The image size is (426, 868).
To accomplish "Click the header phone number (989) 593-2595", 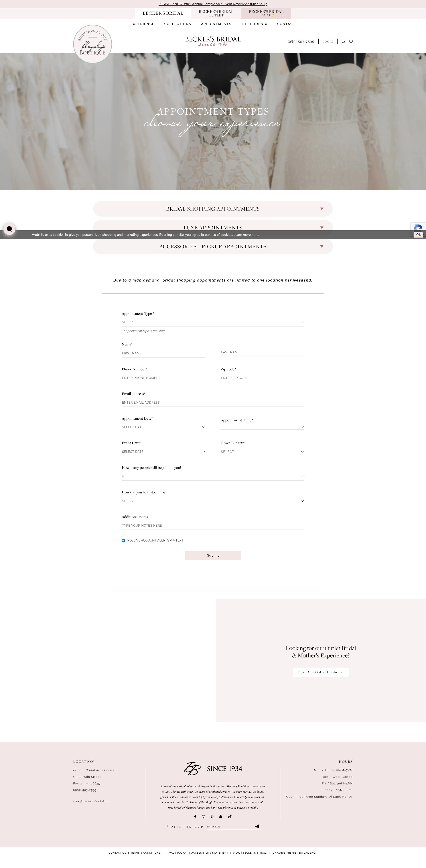I will pos(301,41).
